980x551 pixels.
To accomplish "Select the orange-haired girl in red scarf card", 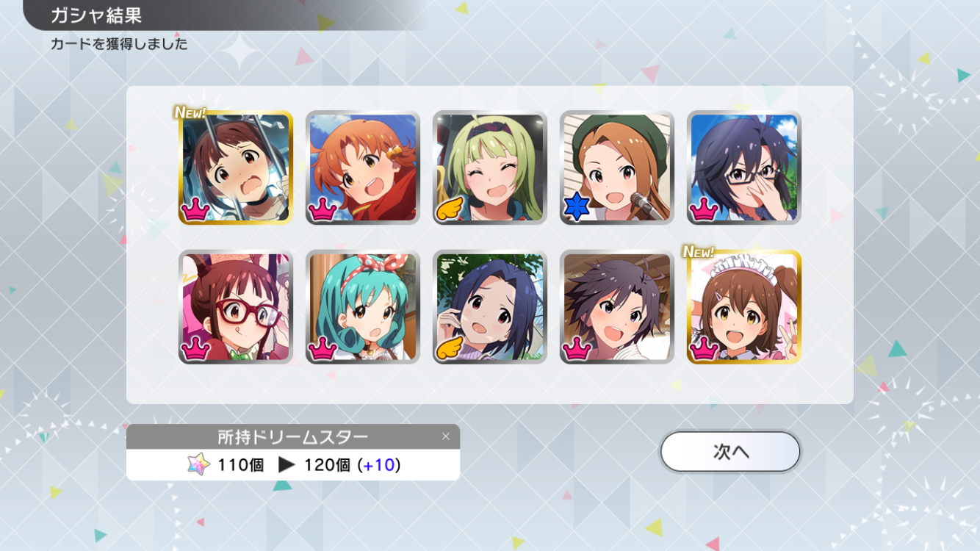I will pos(362,168).
